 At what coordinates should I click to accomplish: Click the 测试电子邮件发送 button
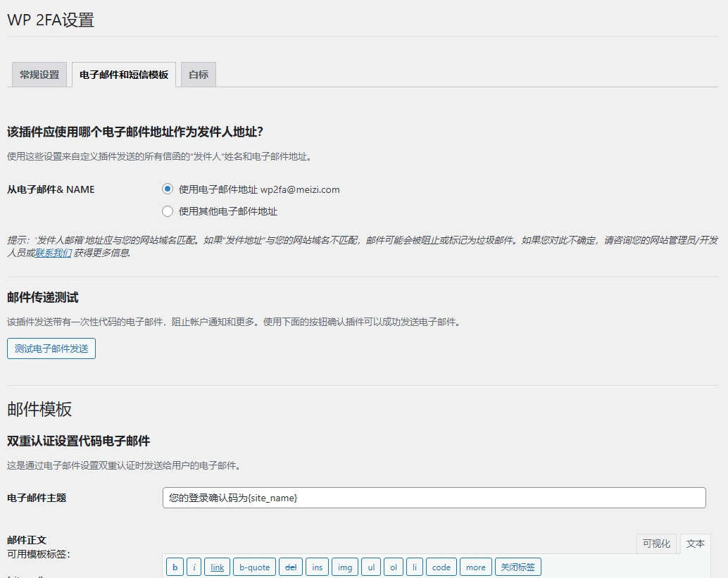[51, 348]
